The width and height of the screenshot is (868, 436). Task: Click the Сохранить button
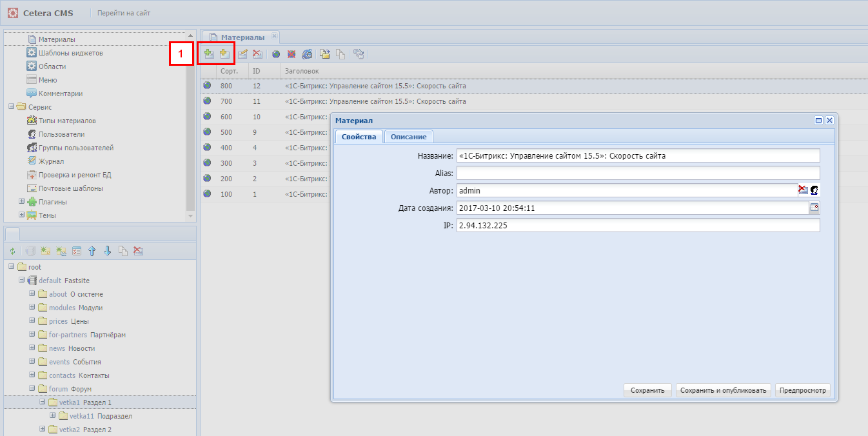647,390
